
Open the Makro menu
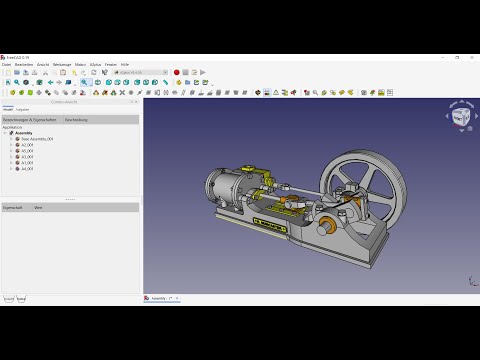(x=80, y=65)
